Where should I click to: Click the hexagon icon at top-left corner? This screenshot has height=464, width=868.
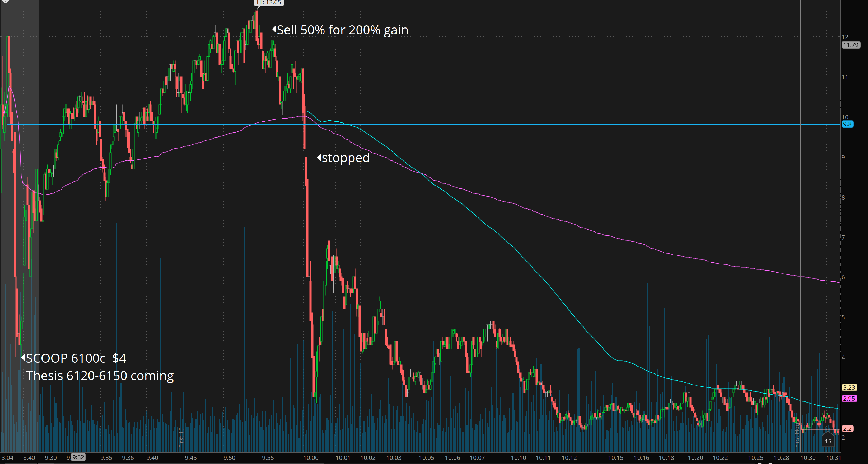pyautogui.click(x=5, y=1)
